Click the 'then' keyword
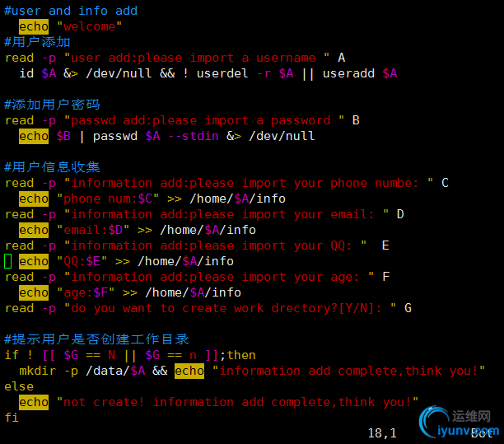The image size is (504, 444). (x=241, y=355)
